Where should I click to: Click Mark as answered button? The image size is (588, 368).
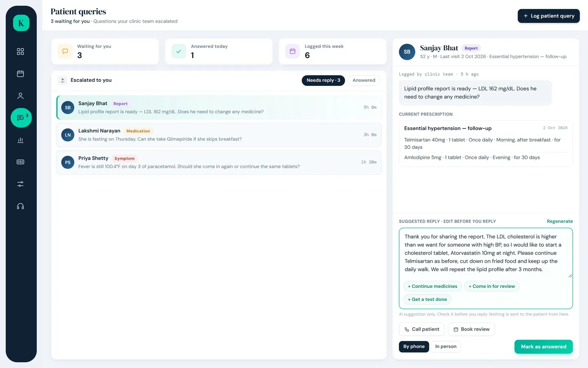tap(543, 347)
